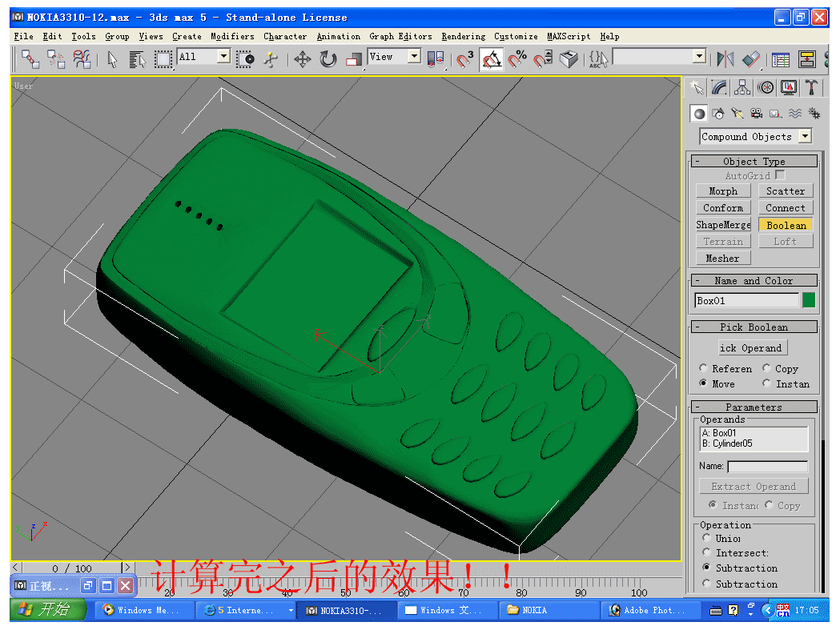Select the Referen radio option
Viewport: 840px width, 630px height.
tap(703, 368)
